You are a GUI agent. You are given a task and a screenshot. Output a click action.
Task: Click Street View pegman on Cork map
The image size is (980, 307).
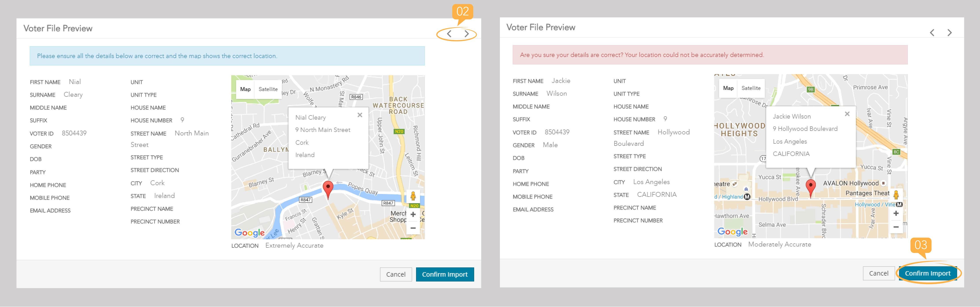pyautogui.click(x=413, y=197)
